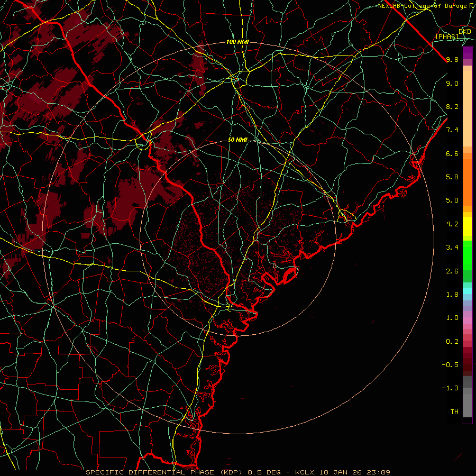Click the 9.0 value on the color scale
This screenshot has width=476, height=476.
click(x=452, y=83)
